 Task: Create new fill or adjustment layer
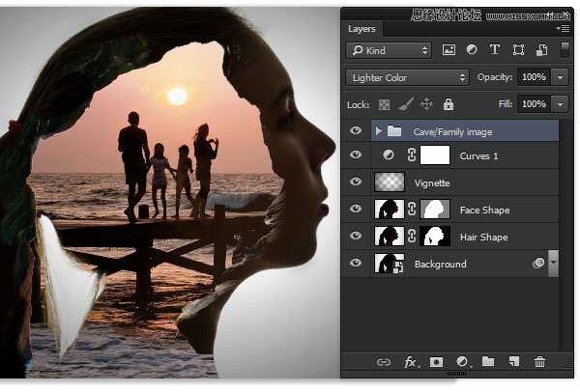(462, 362)
